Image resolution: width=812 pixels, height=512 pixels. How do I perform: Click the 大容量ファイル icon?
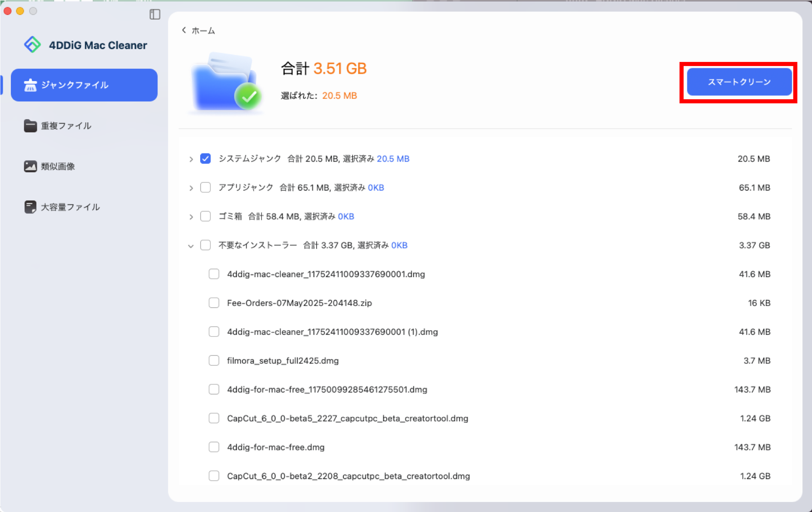pyautogui.click(x=30, y=207)
